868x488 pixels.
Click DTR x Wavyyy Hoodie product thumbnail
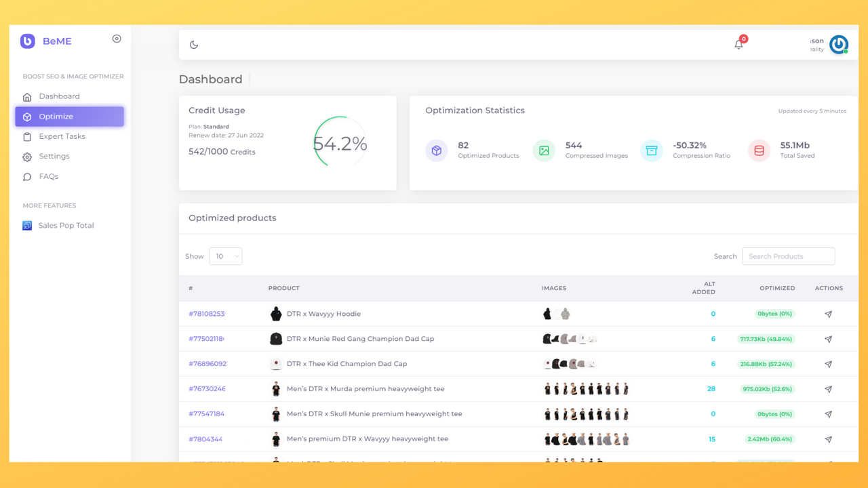276,314
